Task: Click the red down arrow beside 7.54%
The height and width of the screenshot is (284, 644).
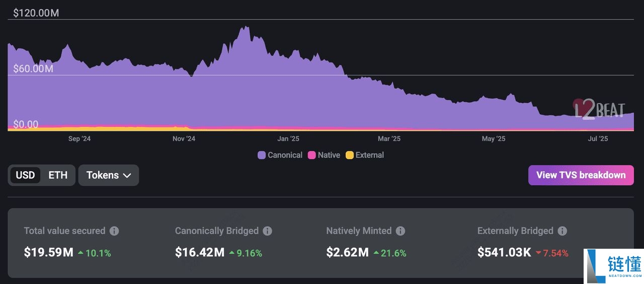Action: (538, 253)
